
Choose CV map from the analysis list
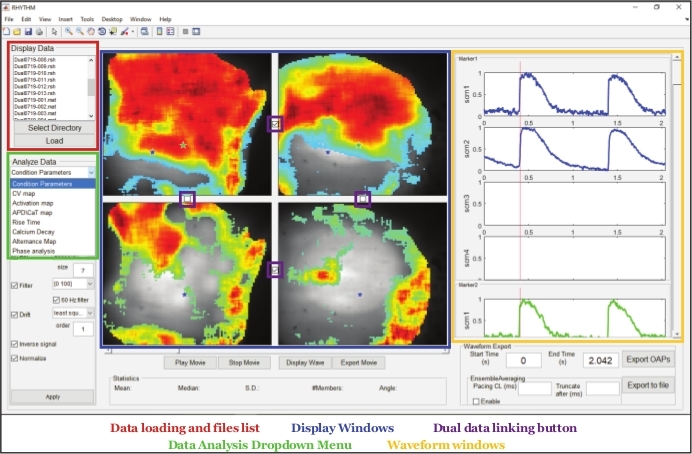pos(53,194)
